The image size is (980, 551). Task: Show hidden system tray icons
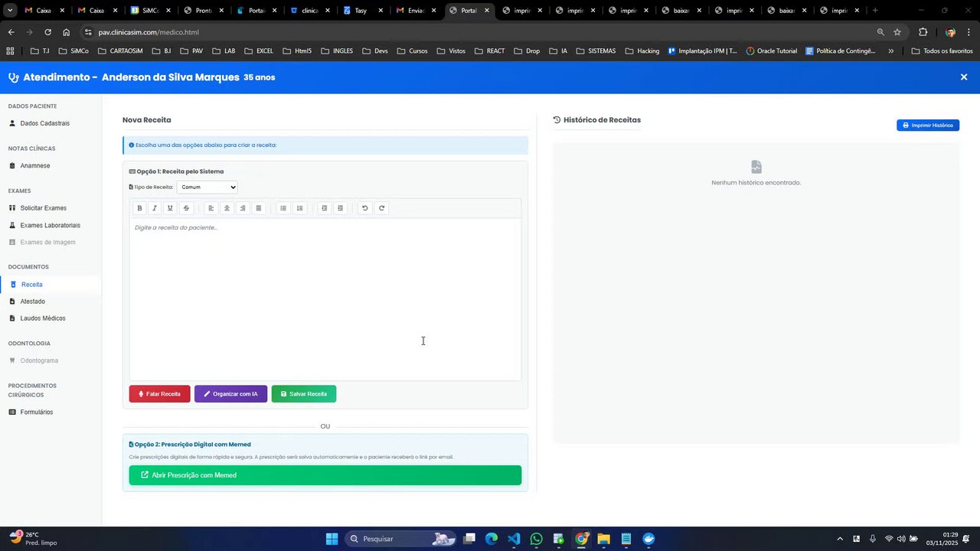[x=840, y=539]
